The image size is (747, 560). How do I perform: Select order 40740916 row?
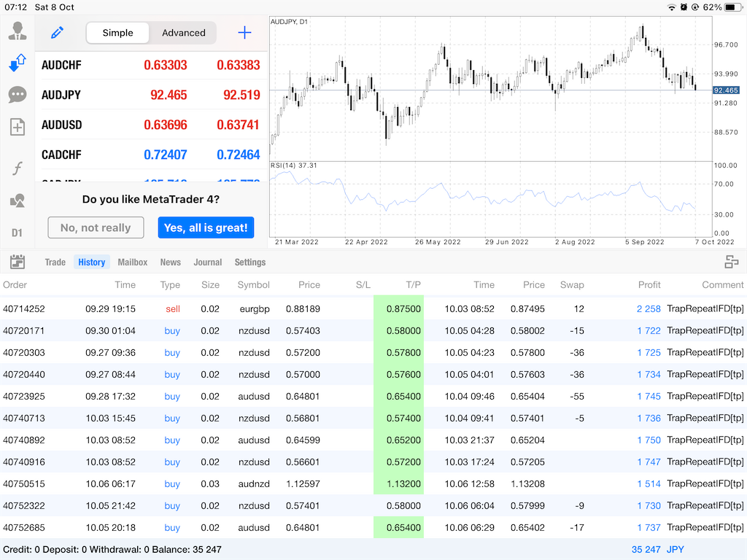tap(373, 462)
